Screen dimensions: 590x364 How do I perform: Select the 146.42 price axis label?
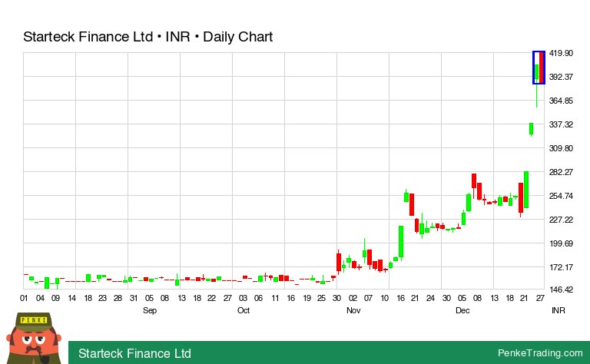[x=561, y=290]
